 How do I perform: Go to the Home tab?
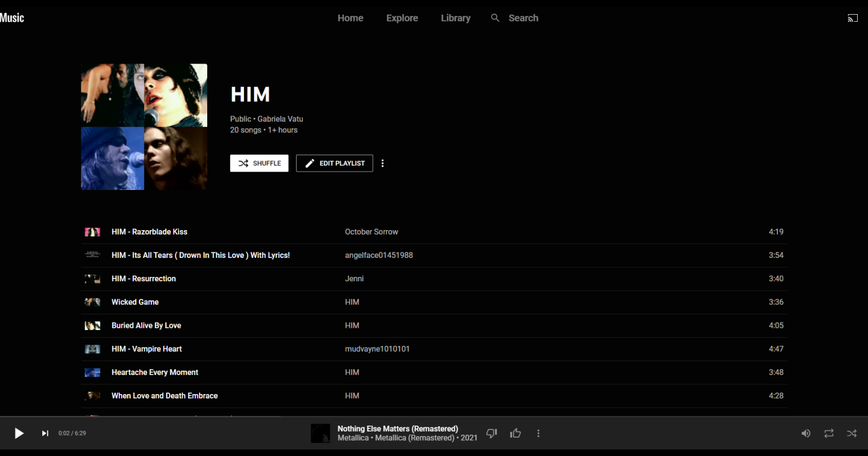point(350,18)
